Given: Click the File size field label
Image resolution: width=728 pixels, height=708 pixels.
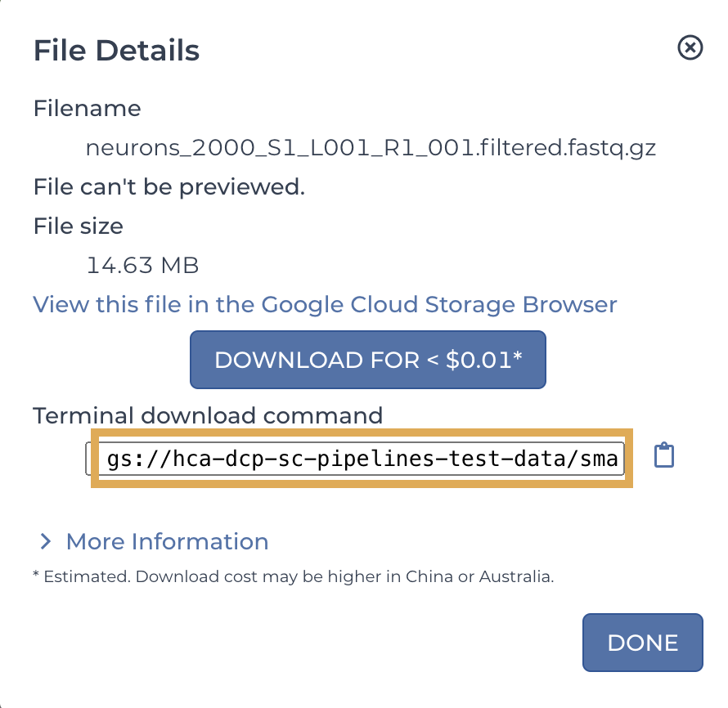Looking at the screenshot, I should pos(79,226).
